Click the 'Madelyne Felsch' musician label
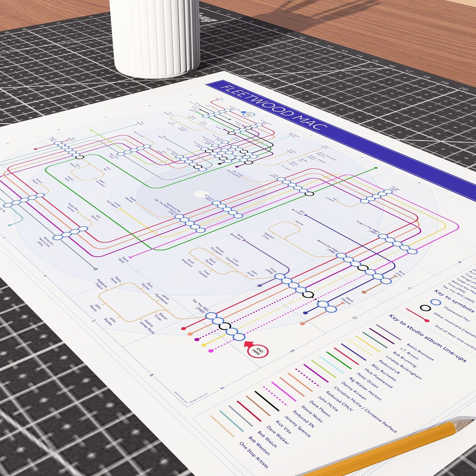Screen dimensions: 476x476 (x=102, y=284)
